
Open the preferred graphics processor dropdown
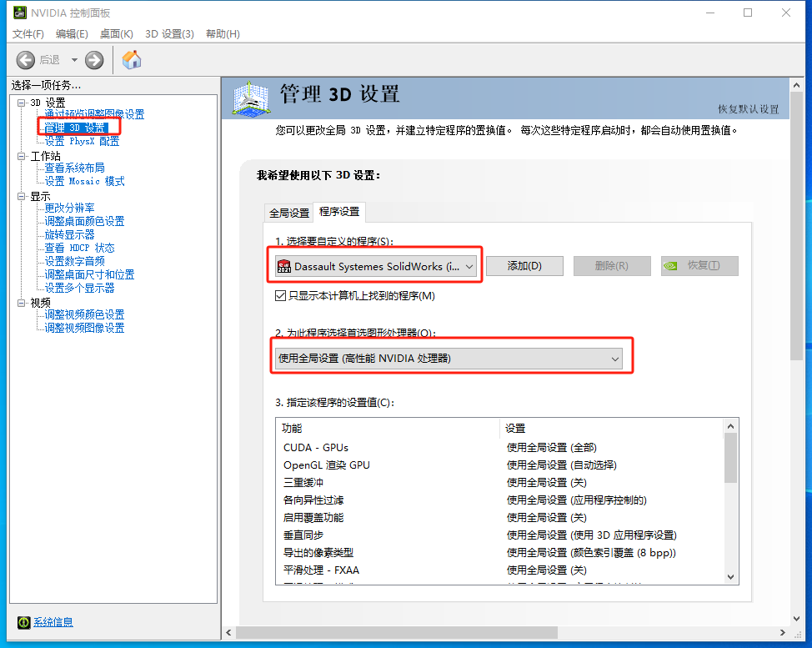pos(615,358)
